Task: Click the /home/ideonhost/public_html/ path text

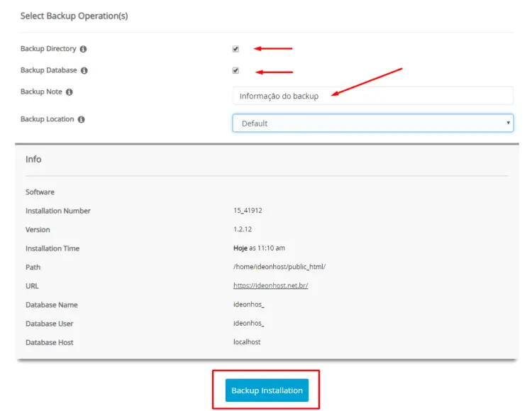Action: pyautogui.click(x=279, y=268)
